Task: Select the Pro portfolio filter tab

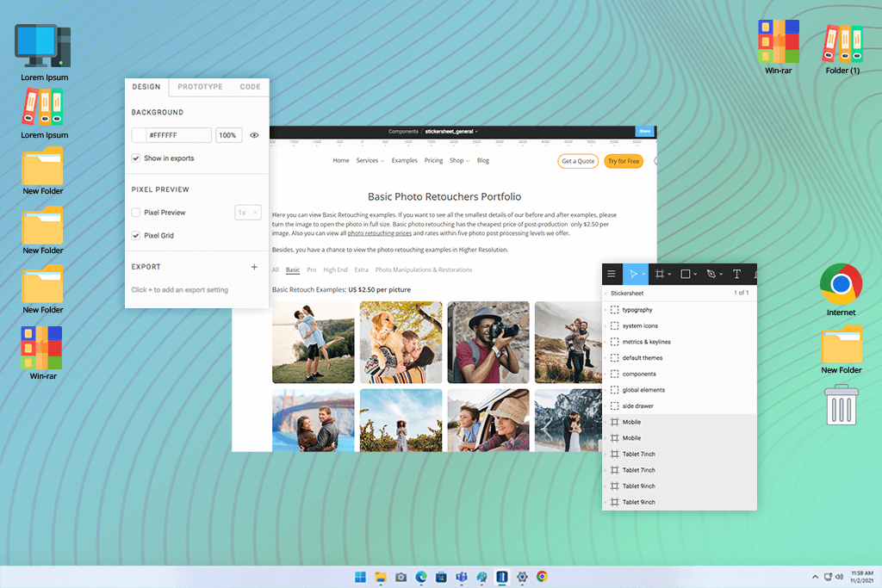Action: pos(312,269)
